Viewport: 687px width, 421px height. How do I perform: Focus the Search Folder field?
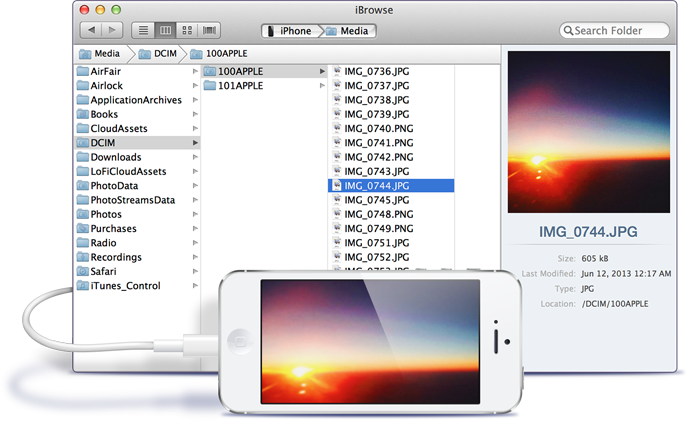click(x=614, y=31)
